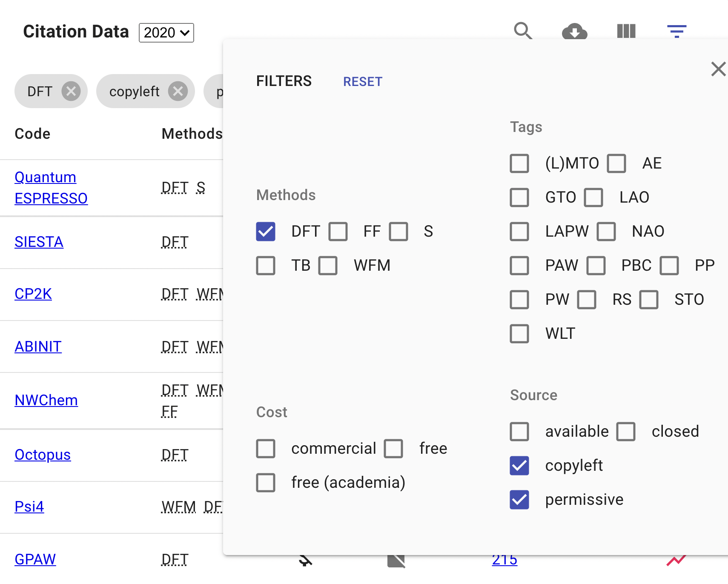This screenshot has height=584, width=728.
Task: Open GPAW citation trend chart icon
Action: (x=676, y=560)
